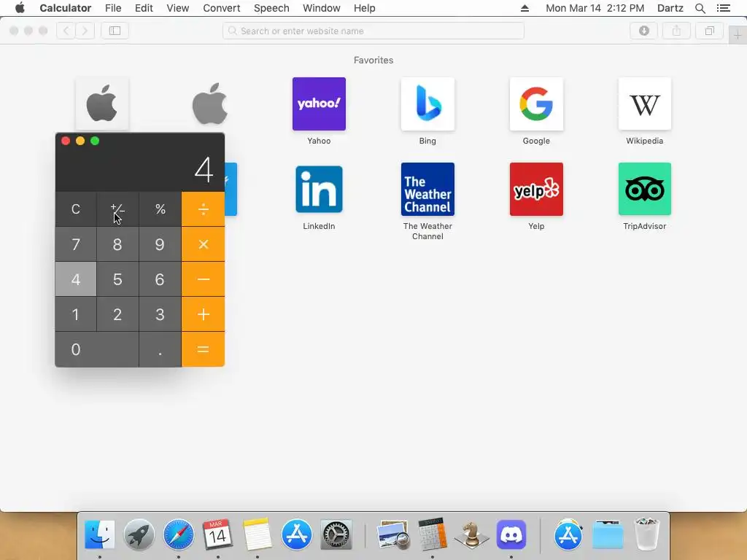Add a new Safari tab
This screenshot has height=560, width=747.
(738, 35)
